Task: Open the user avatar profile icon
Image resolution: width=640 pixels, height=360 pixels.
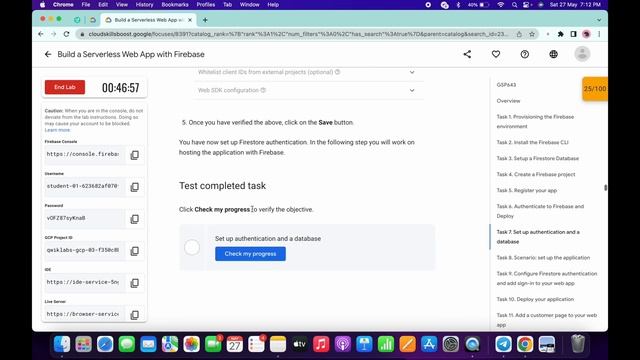Action: [x=582, y=54]
